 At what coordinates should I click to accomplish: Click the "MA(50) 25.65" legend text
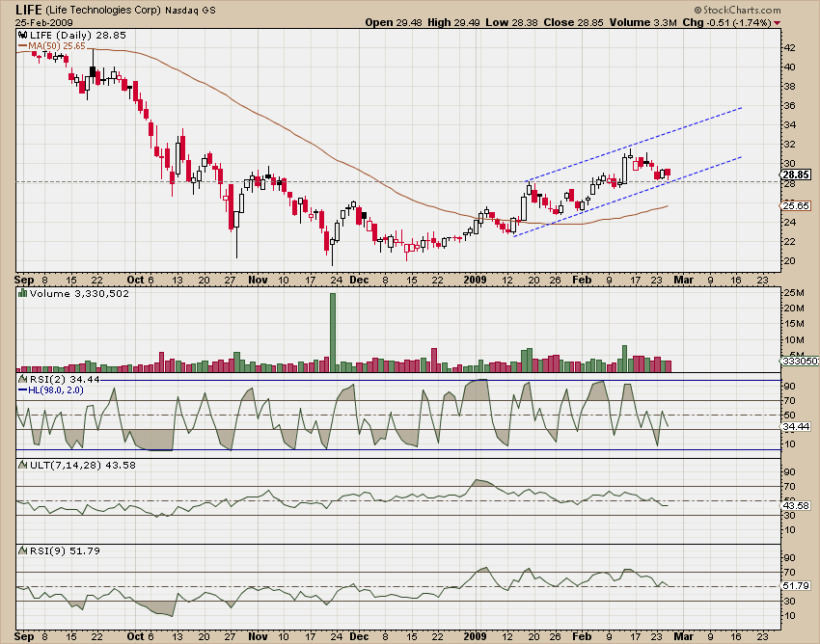click(57, 46)
